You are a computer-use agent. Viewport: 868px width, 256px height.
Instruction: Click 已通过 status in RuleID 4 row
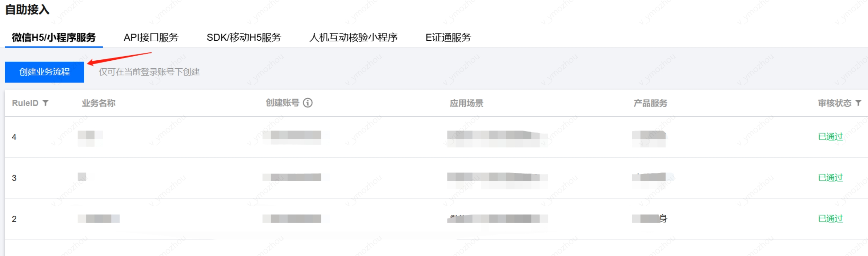[830, 137]
